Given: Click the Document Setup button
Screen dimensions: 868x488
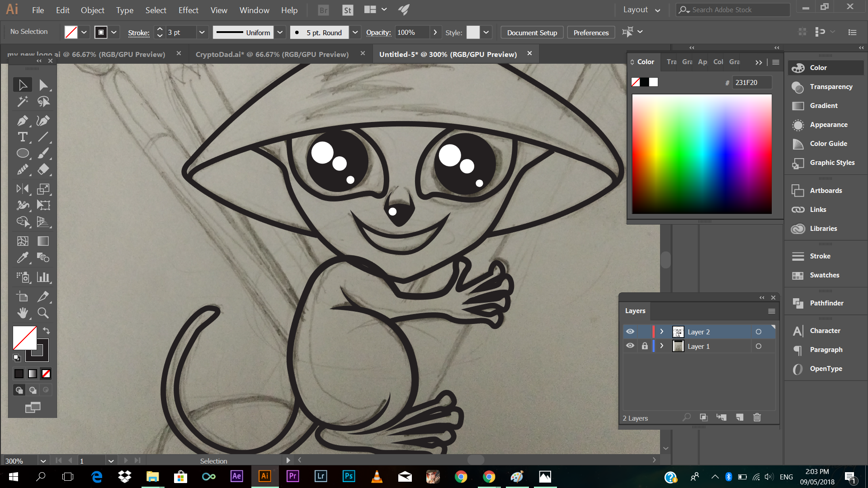Looking at the screenshot, I should [532, 33].
